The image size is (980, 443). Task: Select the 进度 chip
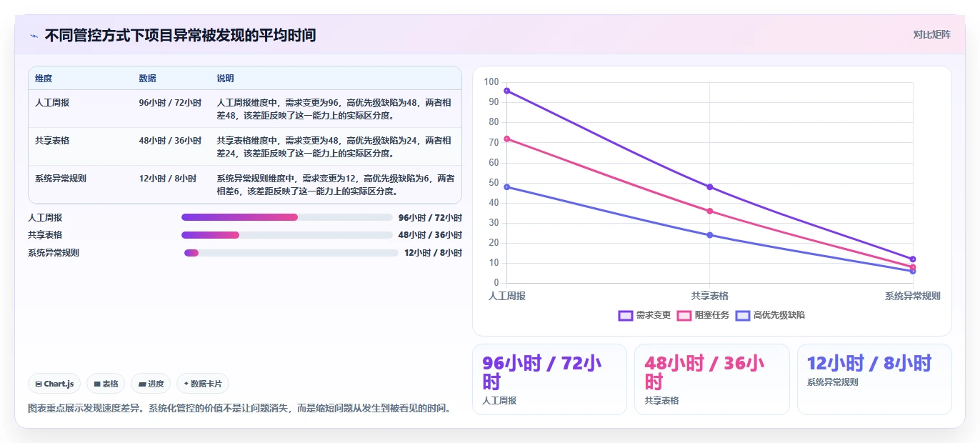coord(151,384)
